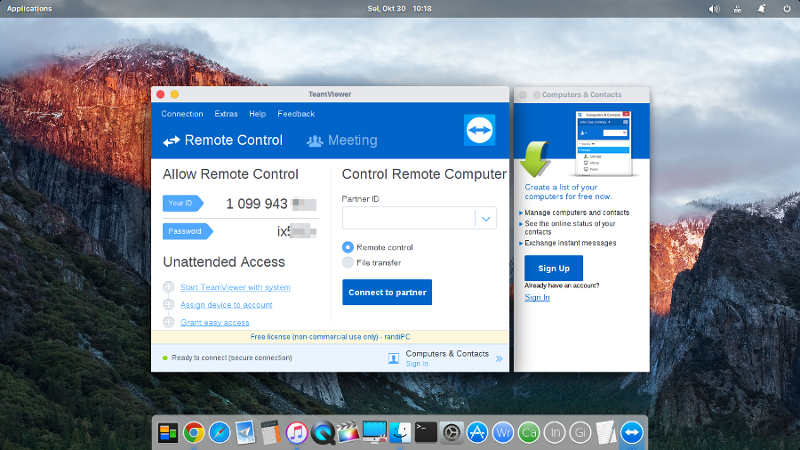The width and height of the screenshot is (800, 450).
Task: Open the Assign device to account link
Action: (226, 305)
